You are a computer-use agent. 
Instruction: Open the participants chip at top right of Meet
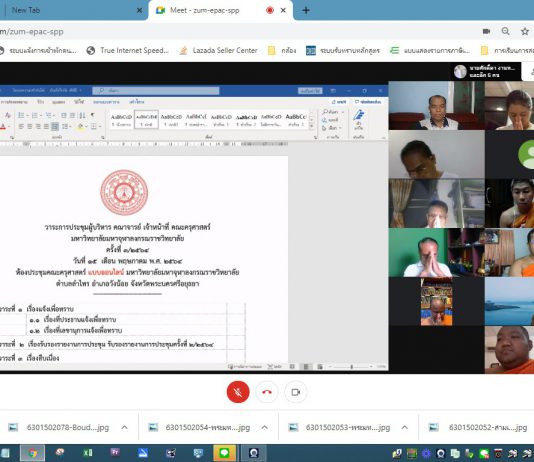486,71
